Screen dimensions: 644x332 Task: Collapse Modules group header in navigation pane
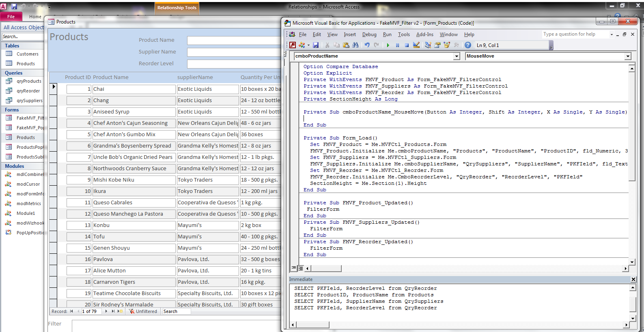click(22, 166)
